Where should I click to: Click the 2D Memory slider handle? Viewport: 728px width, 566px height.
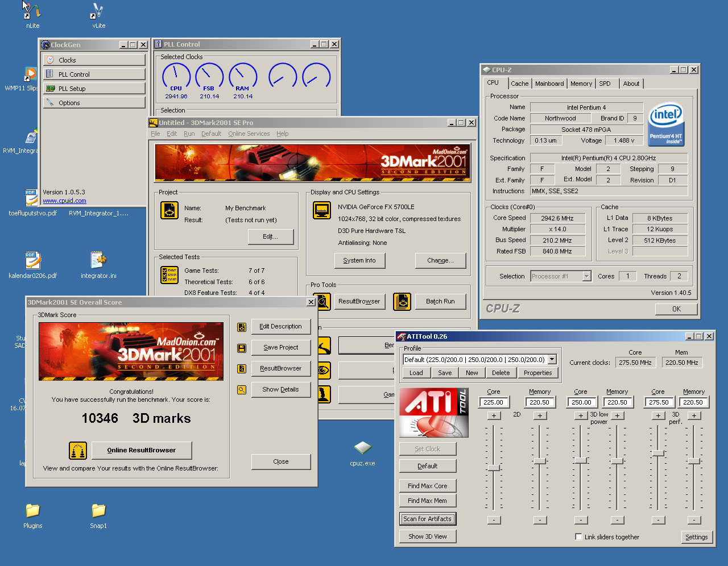tap(540, 461)
